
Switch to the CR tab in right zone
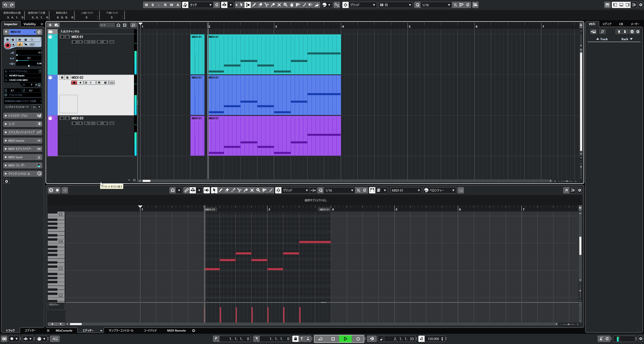(621, 24)
